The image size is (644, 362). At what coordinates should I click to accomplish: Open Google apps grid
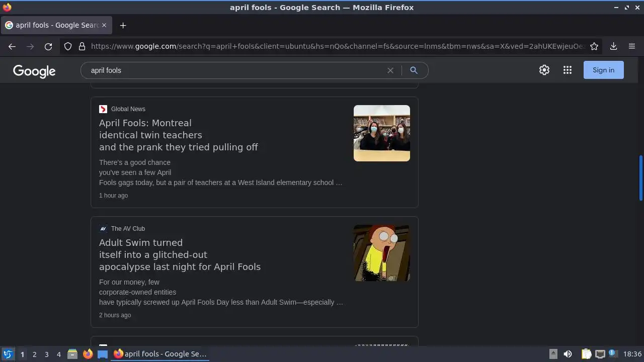point(568,70)
